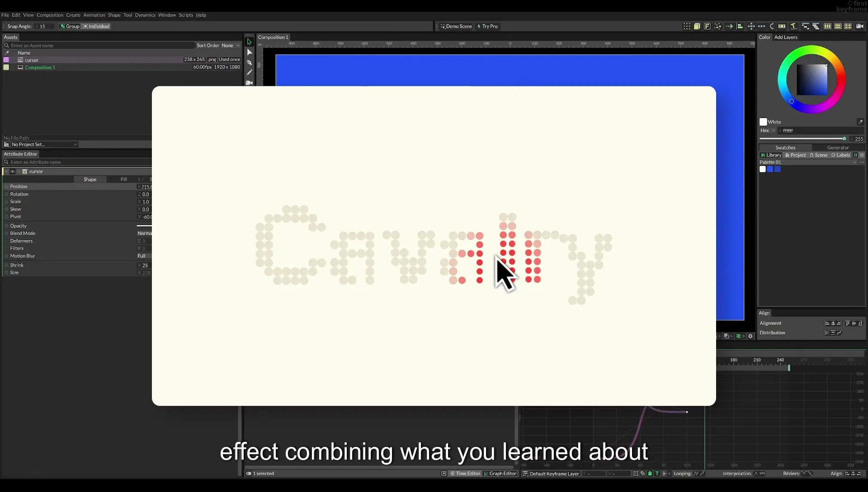The image size is (868, 492).
Task: Click the camera icon in top toolbar
Action: pyautogui.click(x=859, y=26)
